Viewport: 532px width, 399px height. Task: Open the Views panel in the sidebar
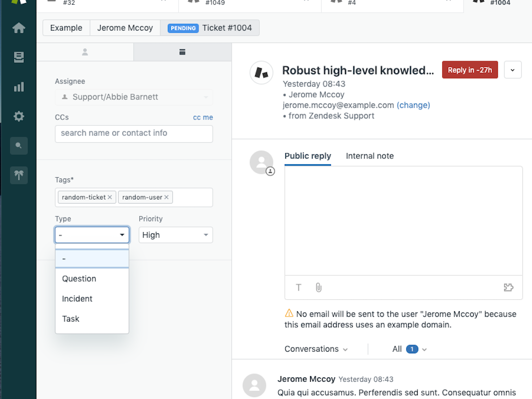click(x=19, y=58)
